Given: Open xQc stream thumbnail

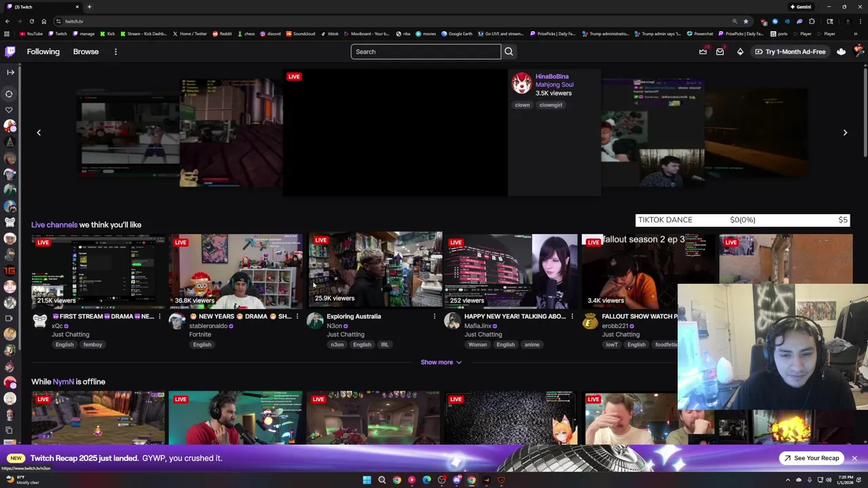Looking at the screenshot, I should pos(98,271).
